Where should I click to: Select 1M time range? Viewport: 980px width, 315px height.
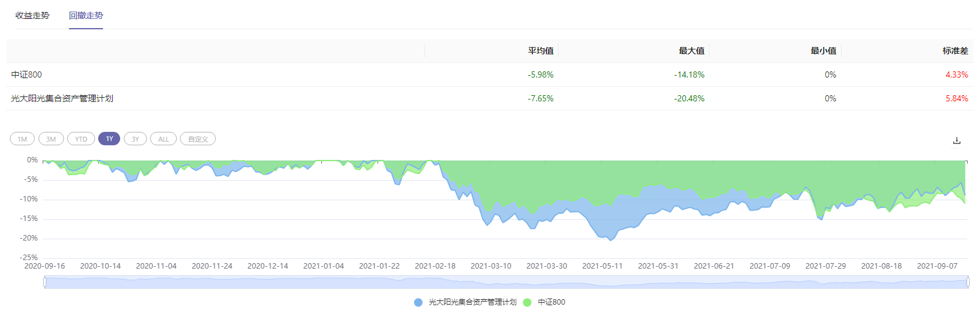coord(23,139)
